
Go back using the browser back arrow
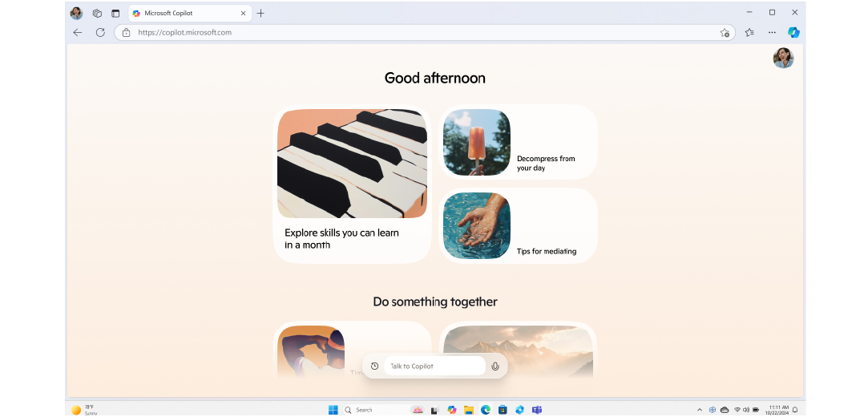tap(78, 33)
